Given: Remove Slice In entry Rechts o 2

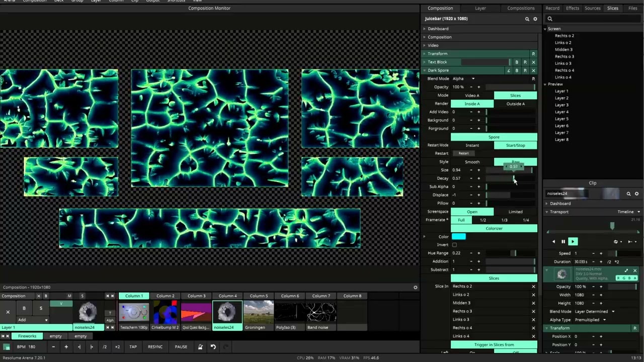Looking at the screenshot, I should tap(533, 287).
